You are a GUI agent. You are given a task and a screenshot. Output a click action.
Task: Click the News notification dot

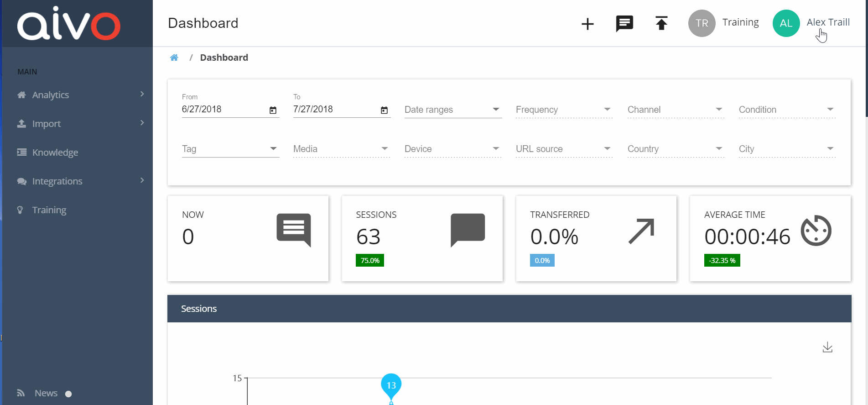[x=68, y=394]
